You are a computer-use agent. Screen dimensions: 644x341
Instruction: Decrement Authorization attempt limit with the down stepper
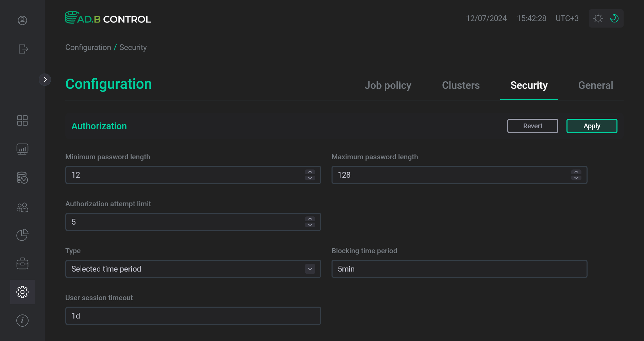click(310, 225)
